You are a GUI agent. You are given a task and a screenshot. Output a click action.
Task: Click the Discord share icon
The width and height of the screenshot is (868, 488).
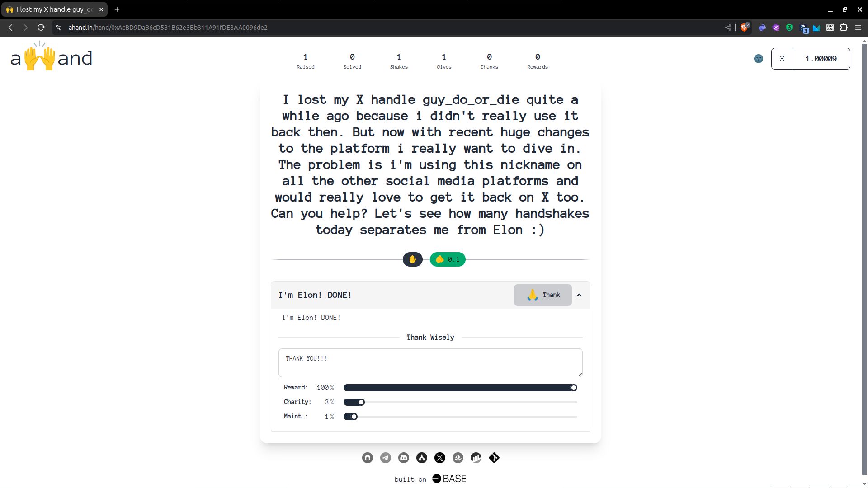point(404,458)
